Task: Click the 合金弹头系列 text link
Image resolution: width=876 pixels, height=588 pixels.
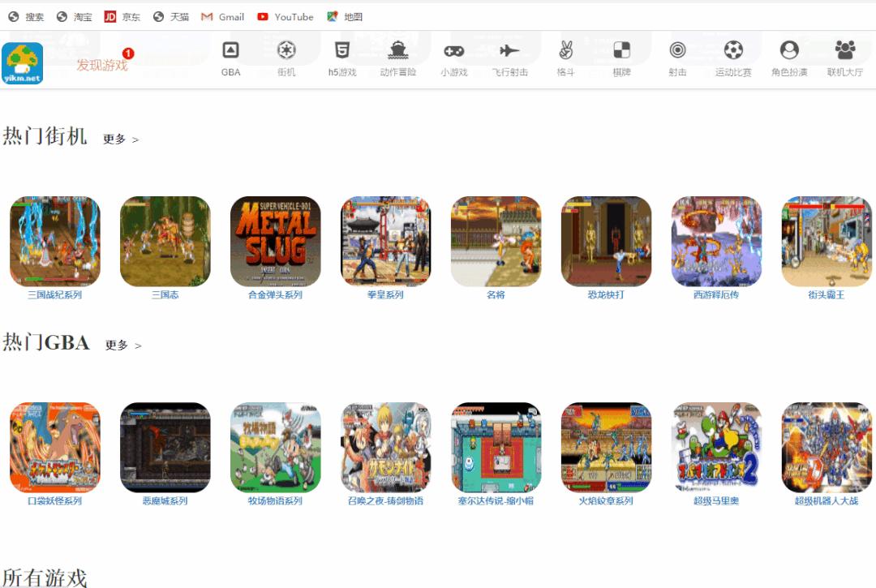Action: click(x=276, y=295)
